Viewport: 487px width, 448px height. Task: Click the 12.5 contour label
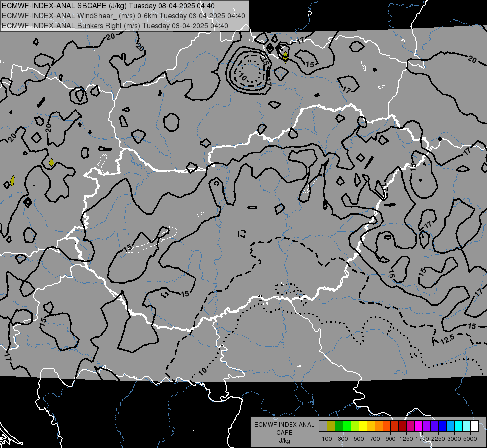point(448,339)
